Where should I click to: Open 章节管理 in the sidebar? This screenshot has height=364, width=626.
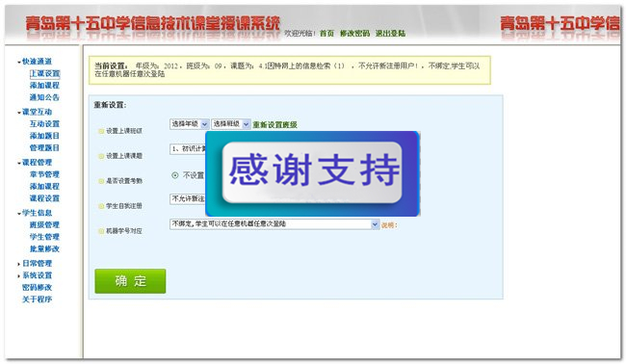44,174
